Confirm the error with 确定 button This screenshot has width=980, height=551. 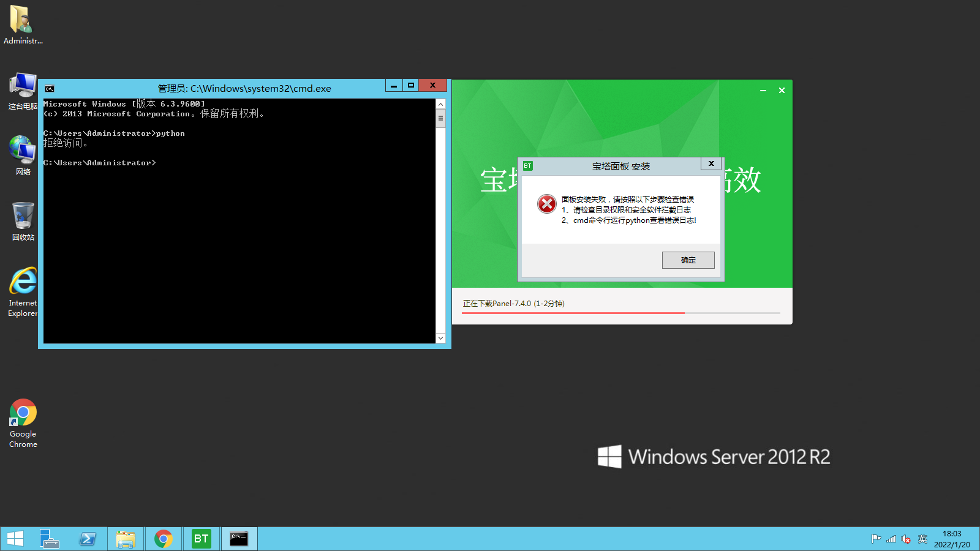click(688, 260)
